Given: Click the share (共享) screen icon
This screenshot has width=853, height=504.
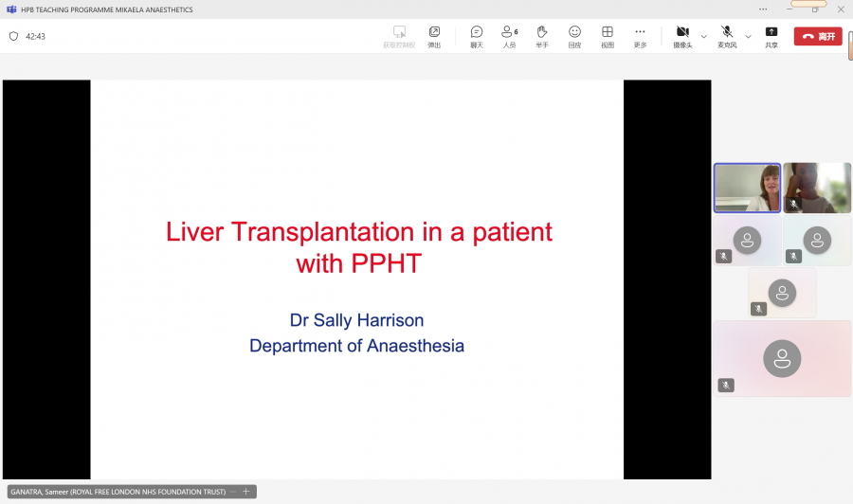Looking at the screenshot, I should tap(771, 36).
